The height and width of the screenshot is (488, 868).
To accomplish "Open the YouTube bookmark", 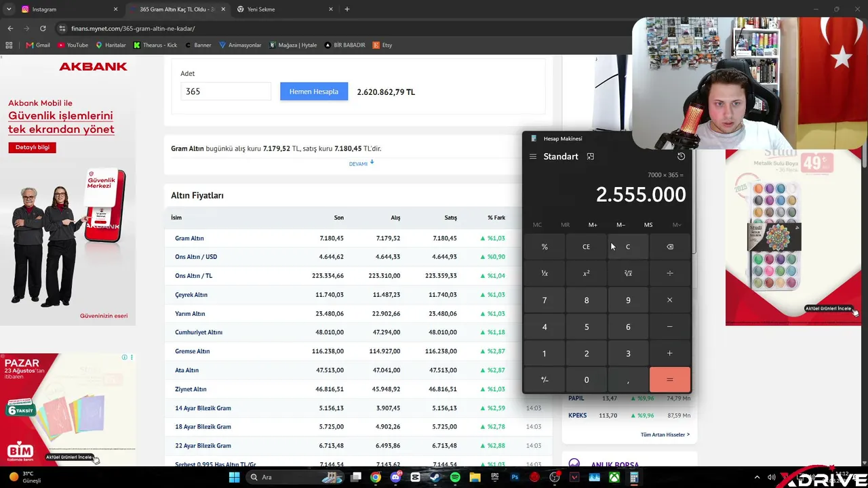I will point(73,45).
